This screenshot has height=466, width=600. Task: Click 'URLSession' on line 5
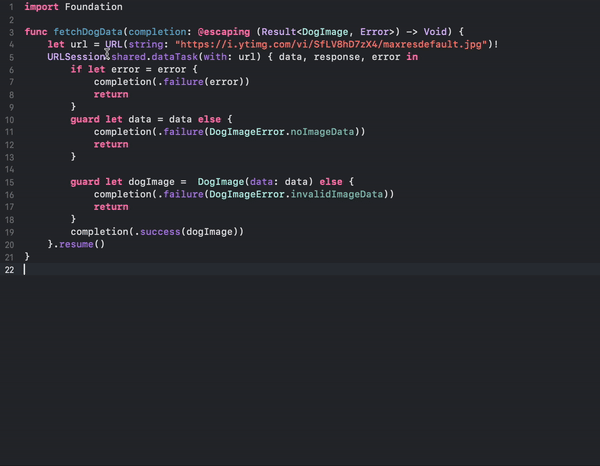click(x=76, y=57)
